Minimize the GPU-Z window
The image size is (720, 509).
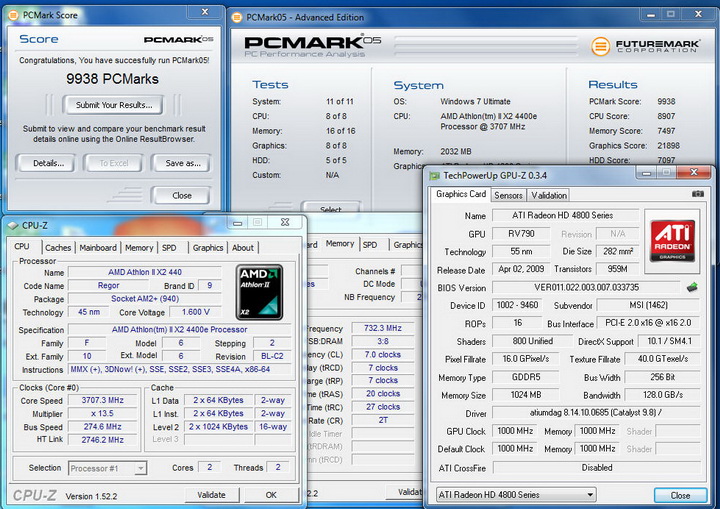[x=647, y=173]
